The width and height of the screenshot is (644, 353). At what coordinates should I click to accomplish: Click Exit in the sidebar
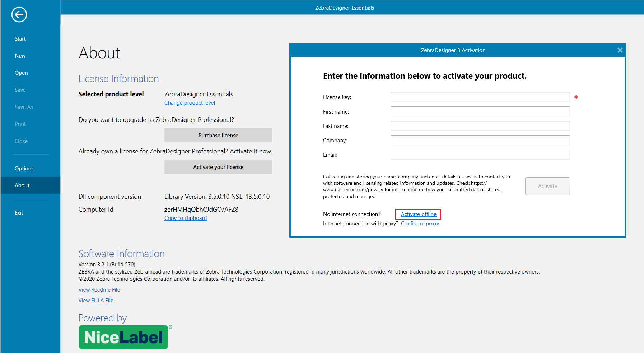pos(19,213)
